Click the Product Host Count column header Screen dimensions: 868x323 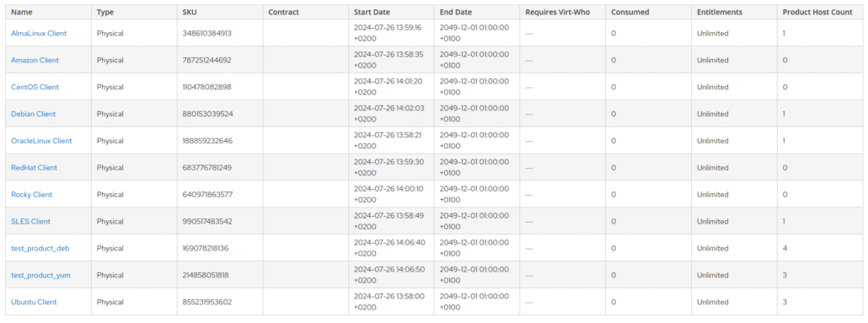pyautogui.click(x=817, y=12)
